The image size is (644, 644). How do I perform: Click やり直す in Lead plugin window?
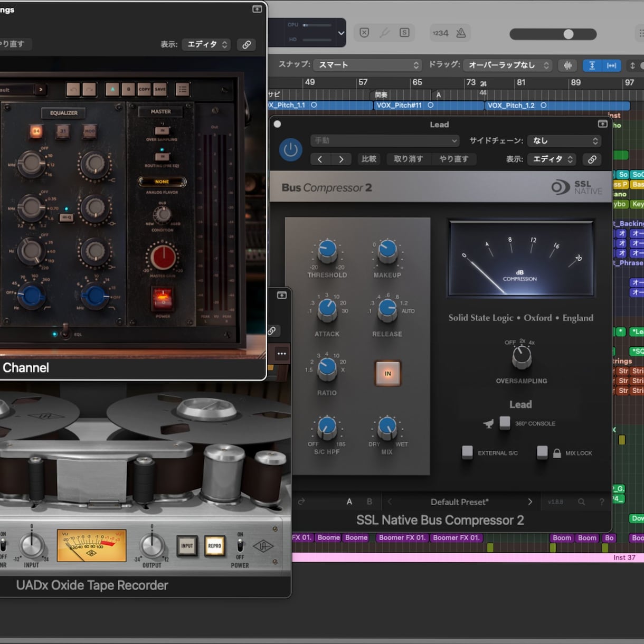click(x=454, y=159)
